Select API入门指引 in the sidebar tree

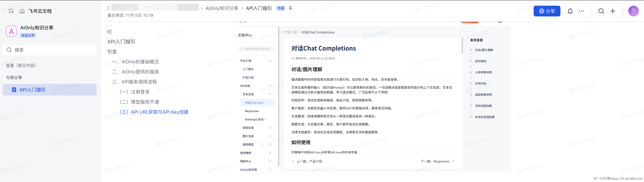(x=33, y=90)
